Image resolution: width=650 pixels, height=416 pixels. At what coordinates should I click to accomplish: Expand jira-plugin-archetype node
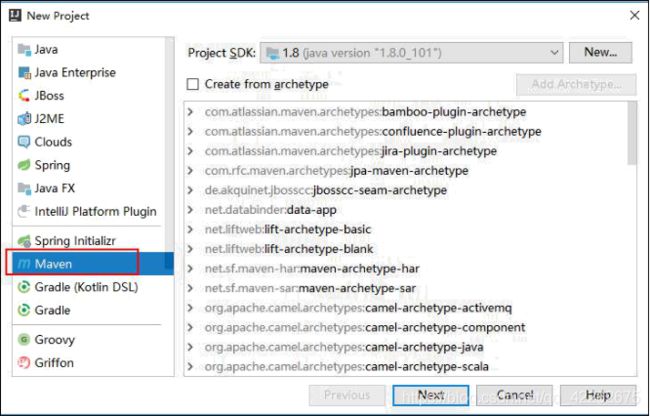190,151
